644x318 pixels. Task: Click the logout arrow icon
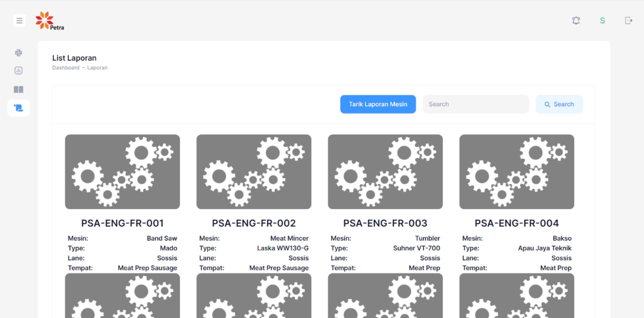click(629, 20)
